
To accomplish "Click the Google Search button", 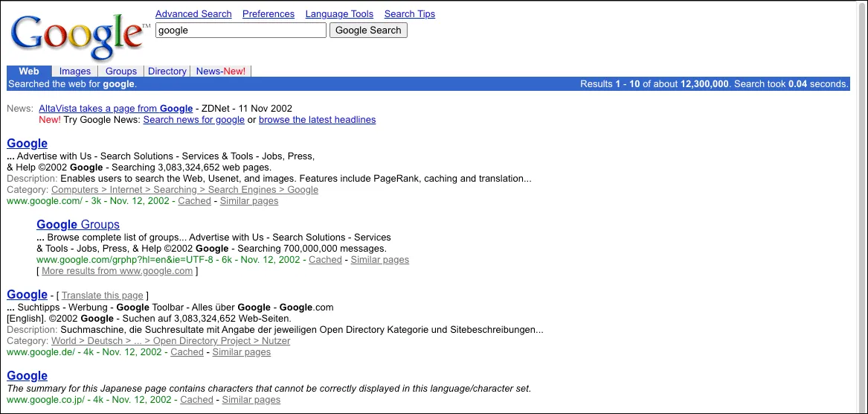I will (x=368, y=31).
